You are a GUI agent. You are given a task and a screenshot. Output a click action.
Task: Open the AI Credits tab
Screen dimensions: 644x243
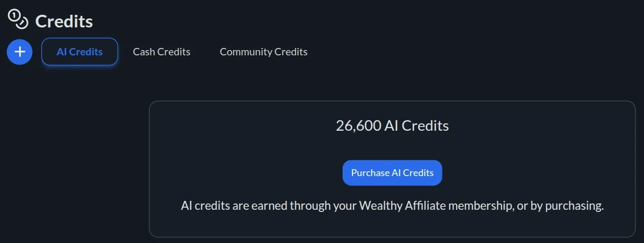(x=80, y=52)
